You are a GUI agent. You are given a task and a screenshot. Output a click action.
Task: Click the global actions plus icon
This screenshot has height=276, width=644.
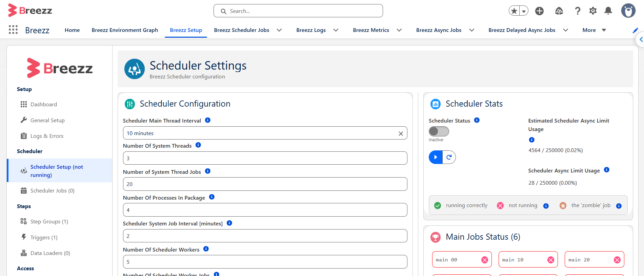point(539,11)
